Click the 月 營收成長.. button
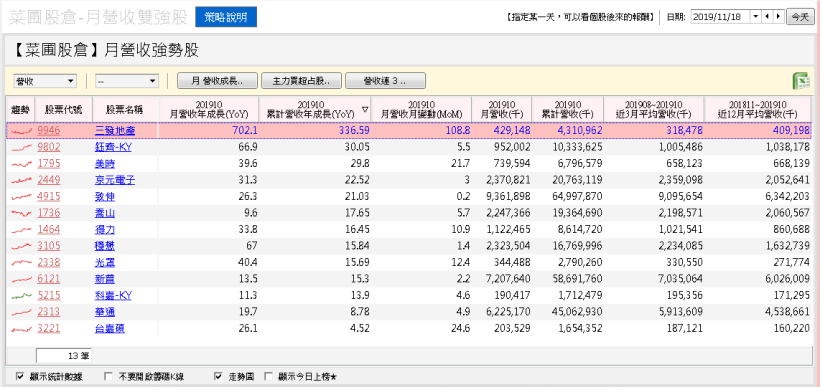The width and height of the screenshot is (820, 387). click(x=217, y=81)
